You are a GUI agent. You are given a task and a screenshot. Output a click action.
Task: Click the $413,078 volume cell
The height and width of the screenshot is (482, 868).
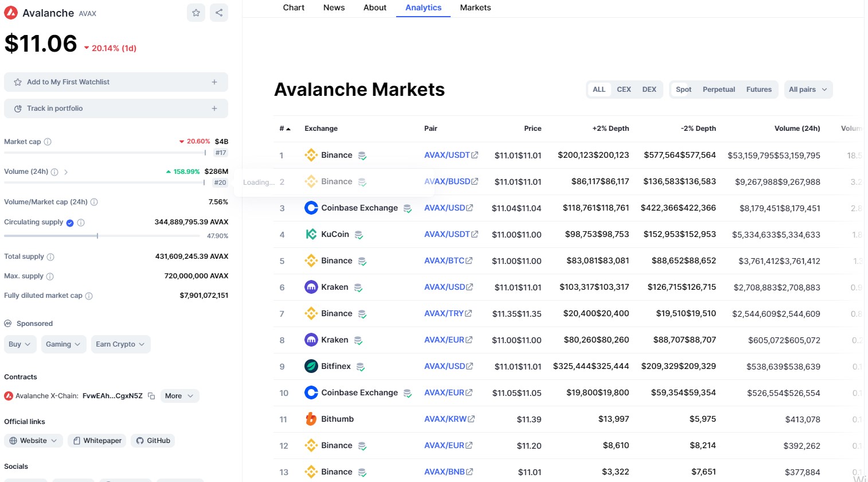click(803, 419)
